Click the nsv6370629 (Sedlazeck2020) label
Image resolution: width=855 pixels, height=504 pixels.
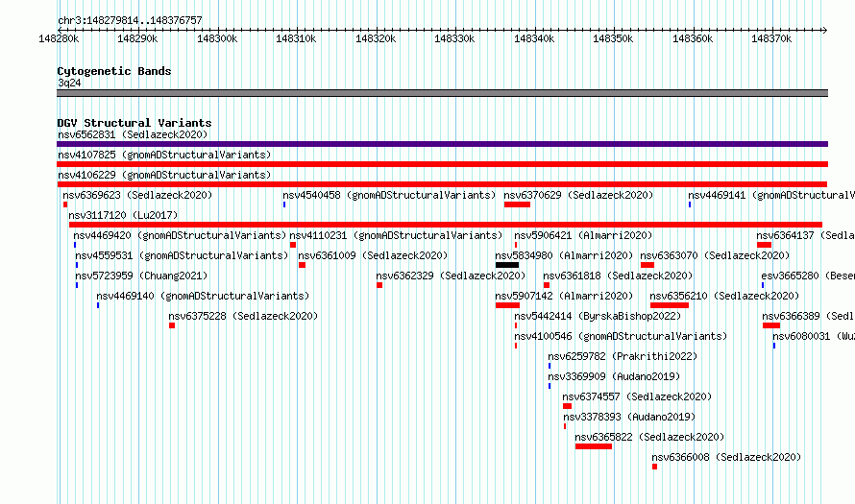pyautogui.click(x=578, y=195)
